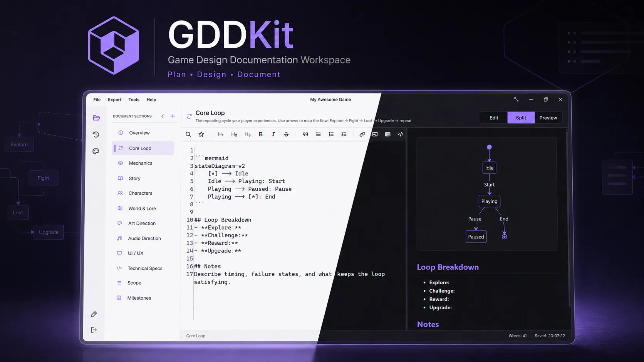
Task: Click editor line '## Loop Breakdown'
Action: click(223, 220)
